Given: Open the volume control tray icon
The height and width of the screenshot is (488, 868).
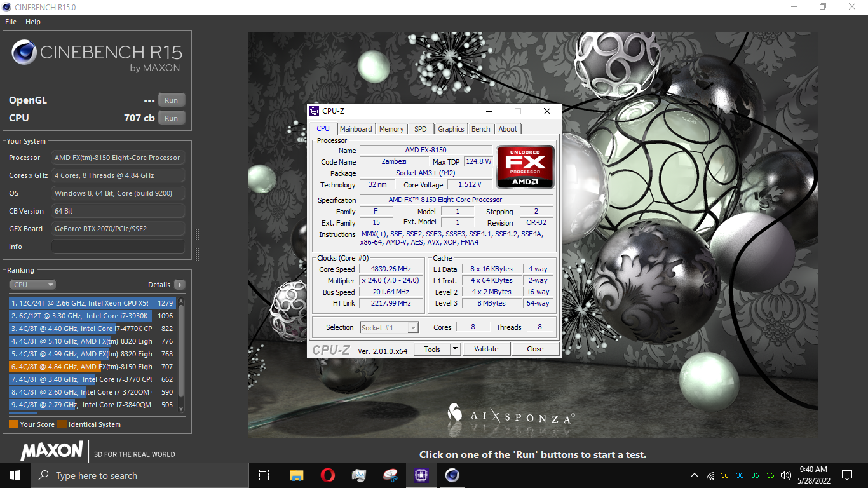Looking at the screenshot, I should point(785,475).
